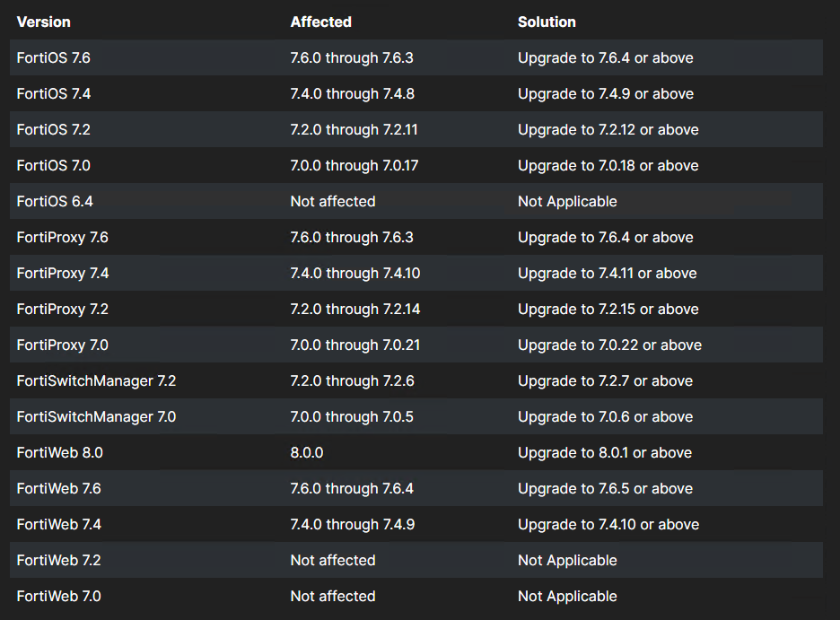The height and width of the screenshot is (620, 840).
Task: Click 'Upgrade to 7.2.15 or above' solution
Action: tap(608, 309)
